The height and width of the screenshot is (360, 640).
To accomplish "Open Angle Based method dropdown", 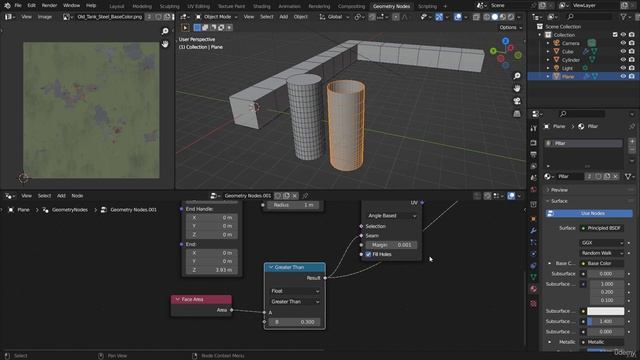I will (x=391, y=216).
